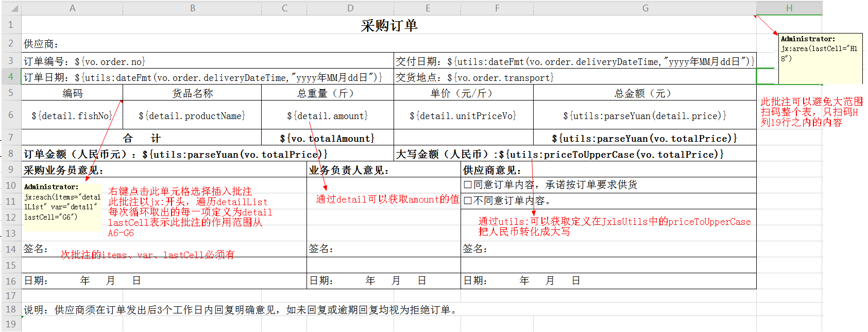Click the 业务负责人意见 cell
Screen dimensions: 868x332
[x=384, y=170]
